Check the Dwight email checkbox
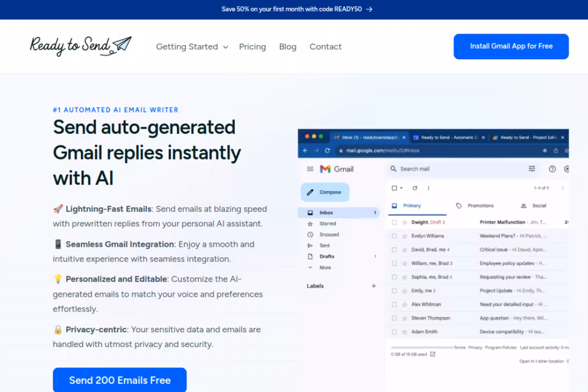Viewport: 588px width, 392px height. coord(394,222)
